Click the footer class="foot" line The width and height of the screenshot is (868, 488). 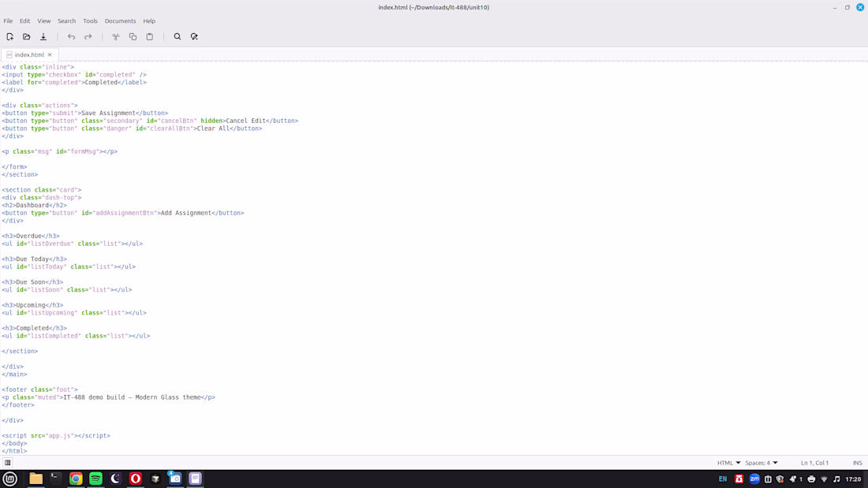tap(40, 389)
